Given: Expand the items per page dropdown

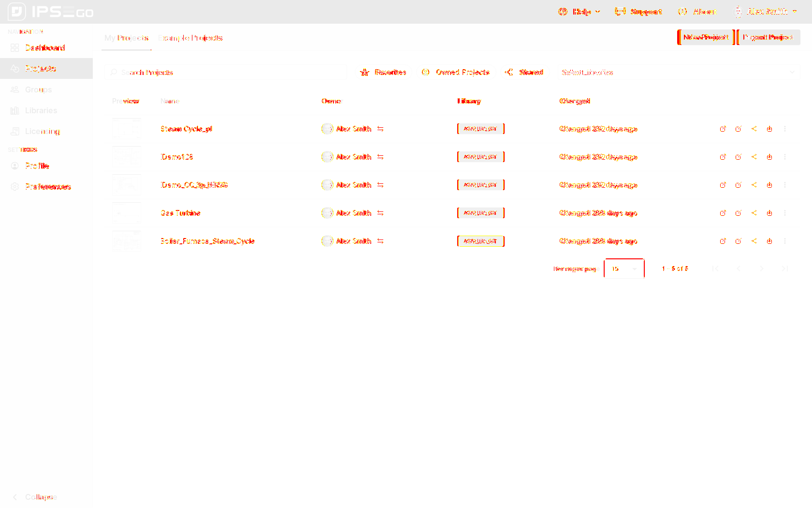Looking at the screenshot, I should 624,269.
